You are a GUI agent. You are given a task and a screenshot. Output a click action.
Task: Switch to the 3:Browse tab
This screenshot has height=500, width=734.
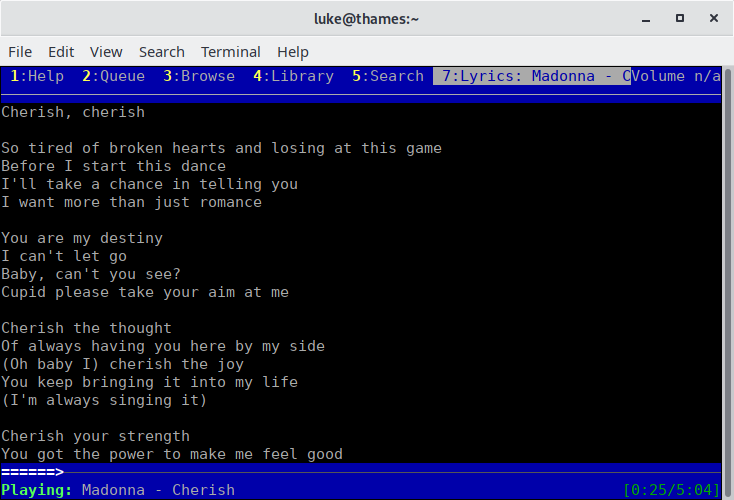199,76
